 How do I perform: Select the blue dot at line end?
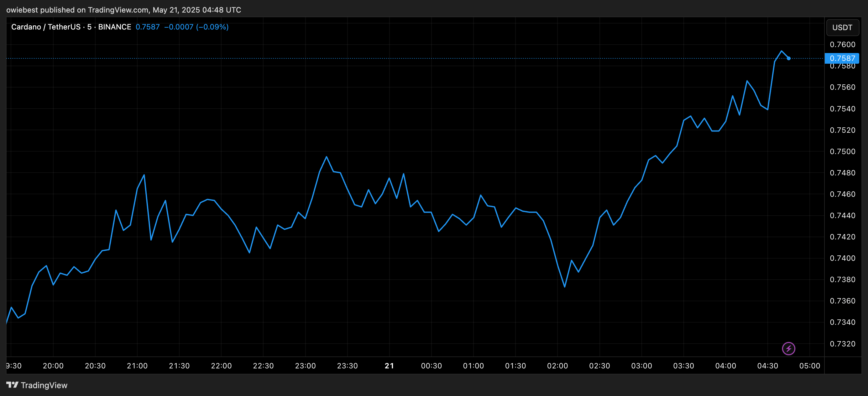click(x=788, y=58)
